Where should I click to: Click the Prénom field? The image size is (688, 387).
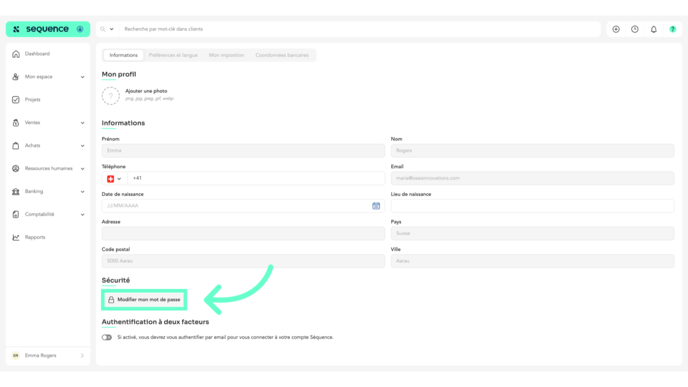243,150
